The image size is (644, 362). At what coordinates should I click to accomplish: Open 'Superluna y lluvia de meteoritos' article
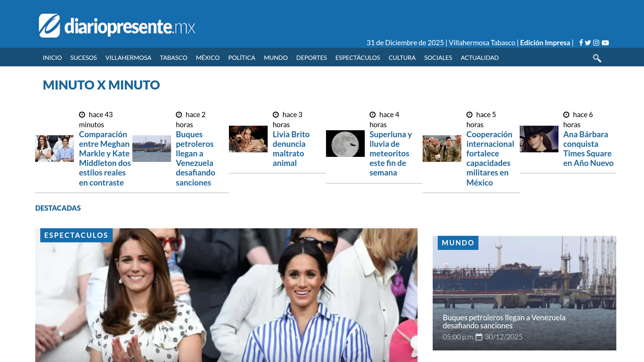pos(390,153)
